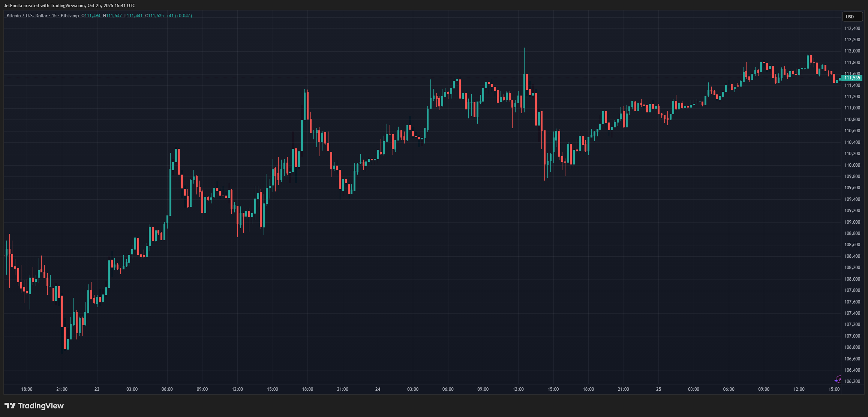The width and height of the screenshot is (868, 417).
Task: Click the low value L111,441 in legend
Action: 133,16
